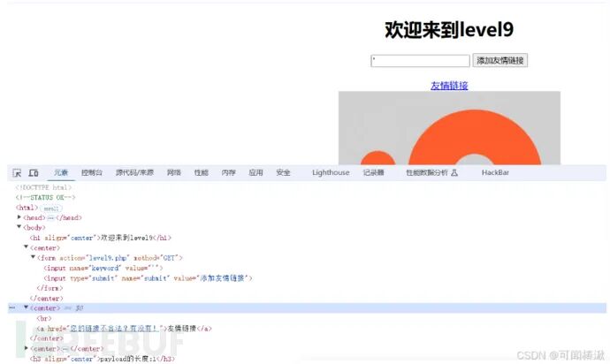Click the 欢迎来到level9 page heading

point(449,29)
